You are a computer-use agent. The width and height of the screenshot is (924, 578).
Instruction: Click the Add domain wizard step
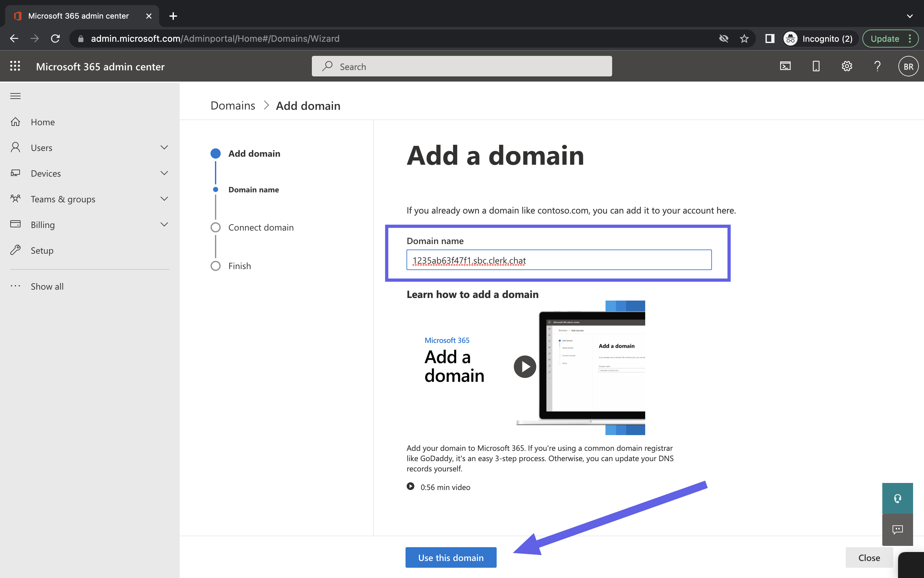pos(254,154)
